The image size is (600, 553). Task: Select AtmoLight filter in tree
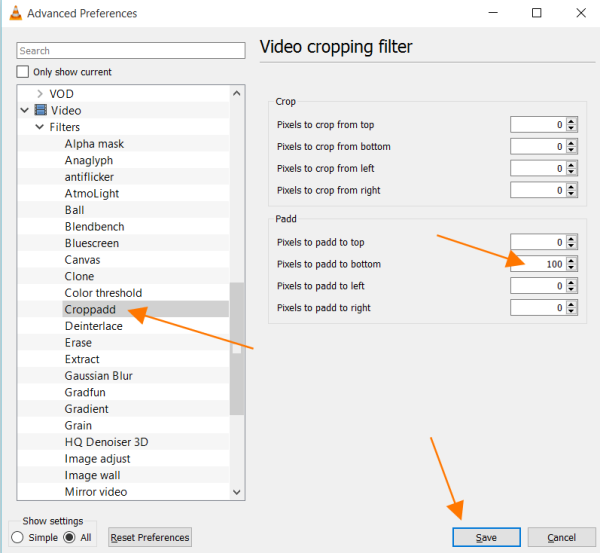point(92,194)
